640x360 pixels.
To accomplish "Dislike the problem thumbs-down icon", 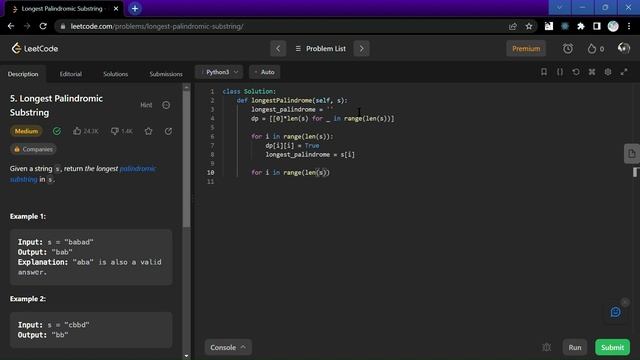I will coord(115,131).
